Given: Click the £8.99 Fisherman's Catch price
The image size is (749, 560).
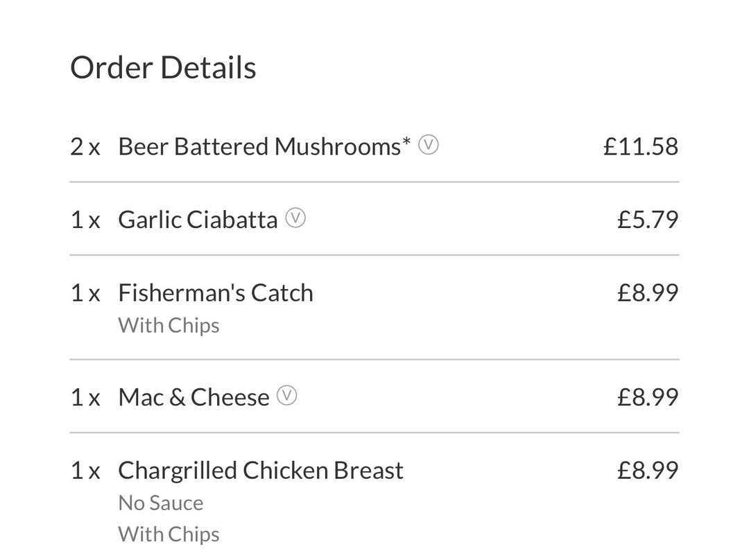Looking at the screenshot, I should click(648, 292).
